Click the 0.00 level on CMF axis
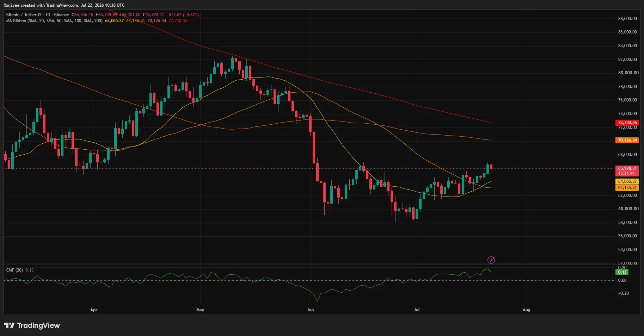 (x=622, y=280)
